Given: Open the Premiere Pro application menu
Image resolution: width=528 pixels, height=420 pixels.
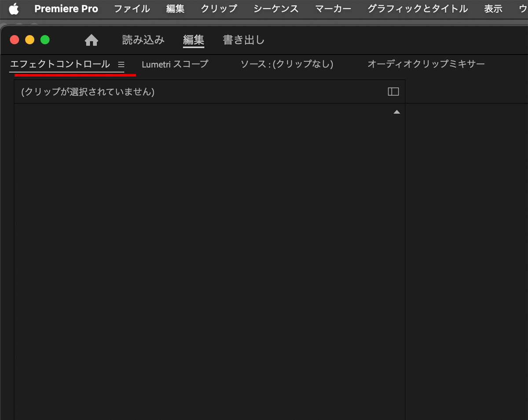Looking at the screenshot, I should [66, 9].
